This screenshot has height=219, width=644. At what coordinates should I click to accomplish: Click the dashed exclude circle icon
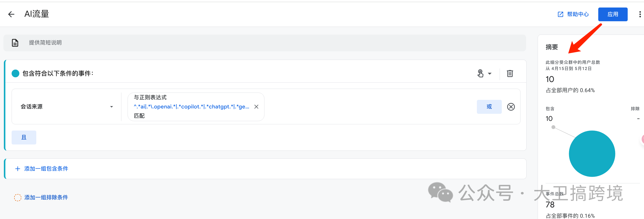click(x=17, y=198)
